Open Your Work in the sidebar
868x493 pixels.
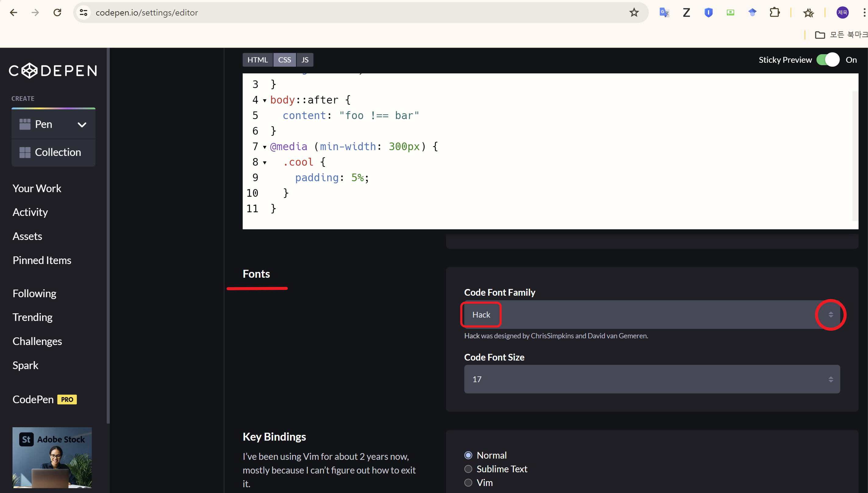tap(37, 188)
